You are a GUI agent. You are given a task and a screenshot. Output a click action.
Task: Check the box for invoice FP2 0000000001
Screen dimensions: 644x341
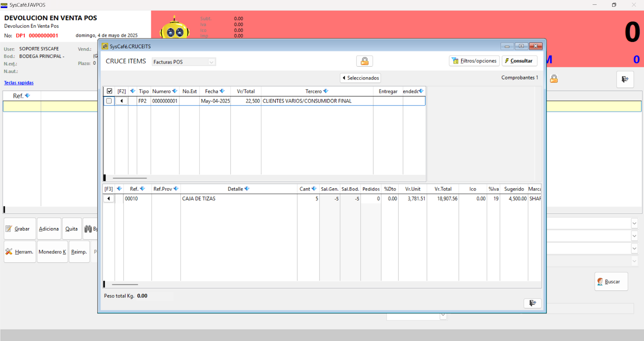109,101
